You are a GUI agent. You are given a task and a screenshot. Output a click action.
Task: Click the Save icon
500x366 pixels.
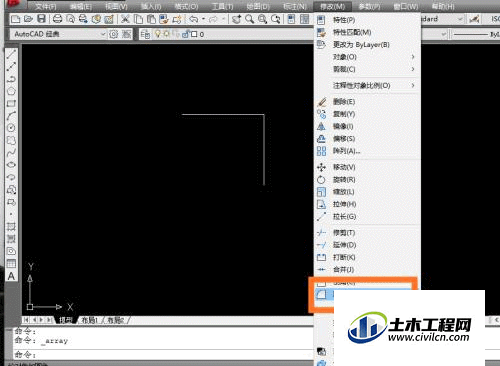(x=41, y=19)
